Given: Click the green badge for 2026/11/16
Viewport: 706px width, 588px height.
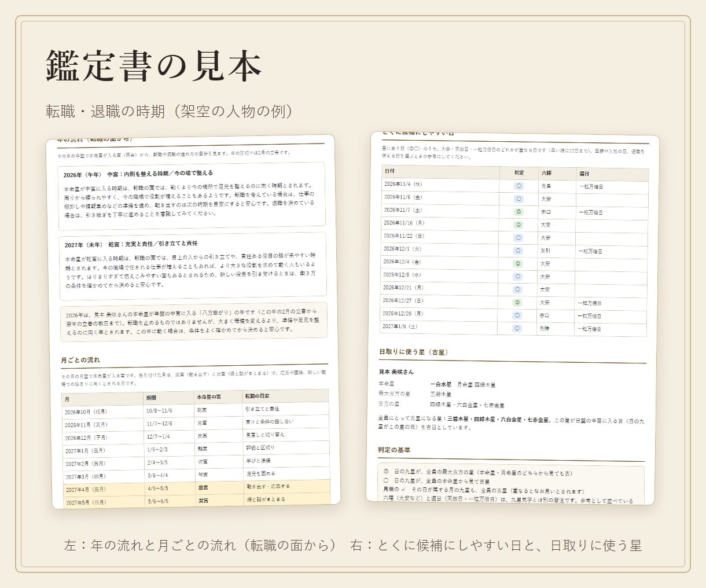Looking at the screenshot, I should 519,225.
